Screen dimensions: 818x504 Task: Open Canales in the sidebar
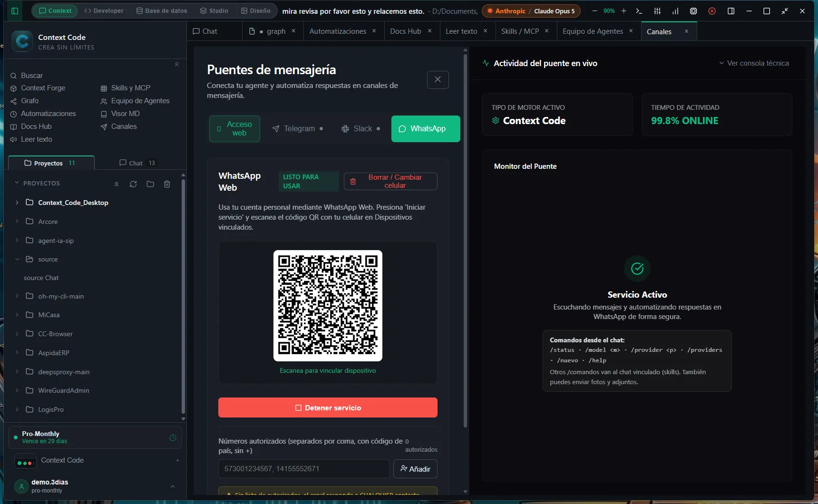point(118,126)
